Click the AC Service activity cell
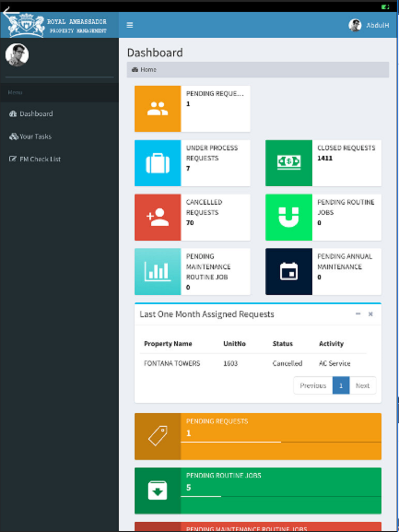This screenshot has width=399, height=532. (335, 363)
